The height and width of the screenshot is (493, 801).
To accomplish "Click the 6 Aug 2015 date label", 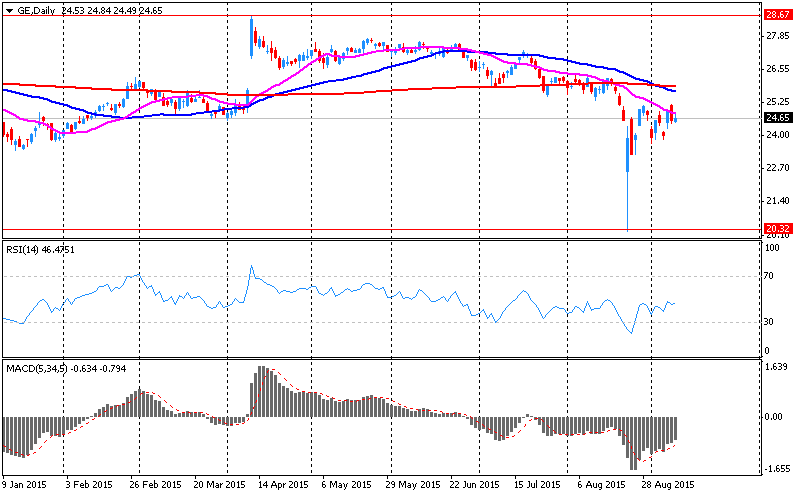I will click(x=601, y=484).
